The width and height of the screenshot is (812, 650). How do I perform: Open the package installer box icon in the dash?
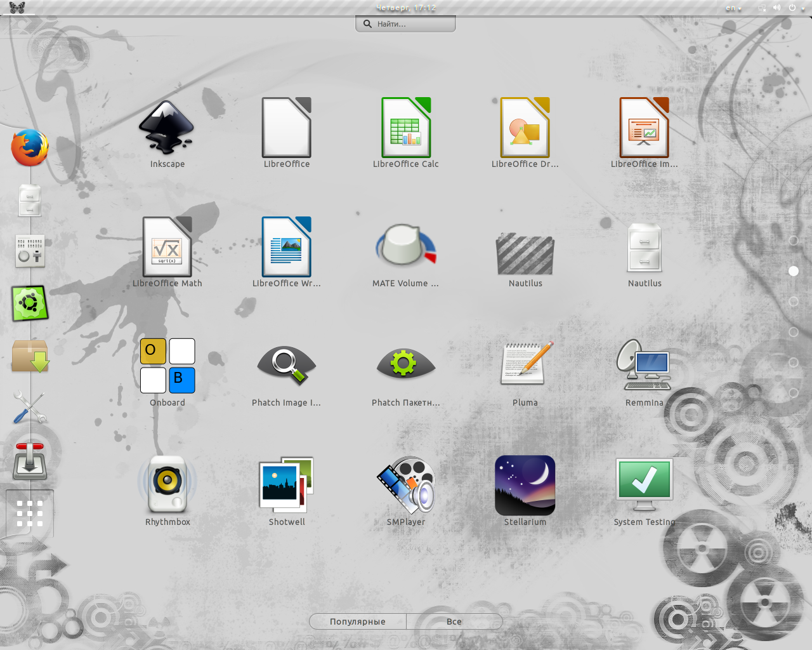coord(30,356)
